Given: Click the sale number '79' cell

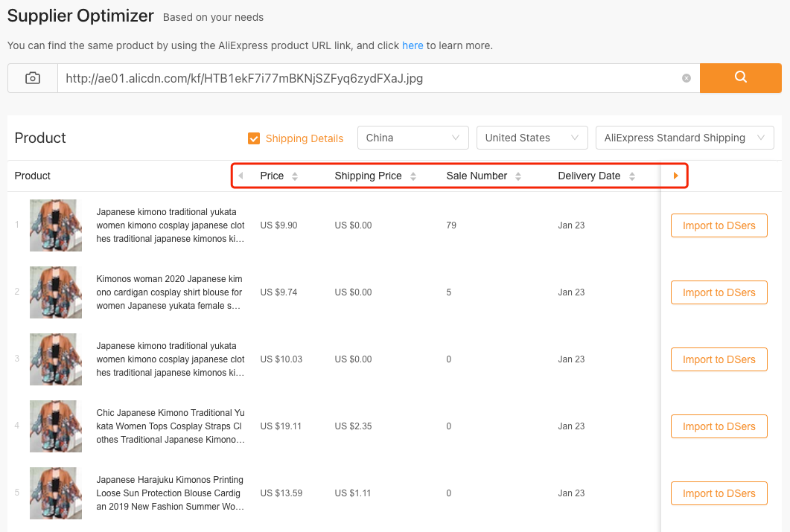Looking at the screenshot, I should pos(451,225).
